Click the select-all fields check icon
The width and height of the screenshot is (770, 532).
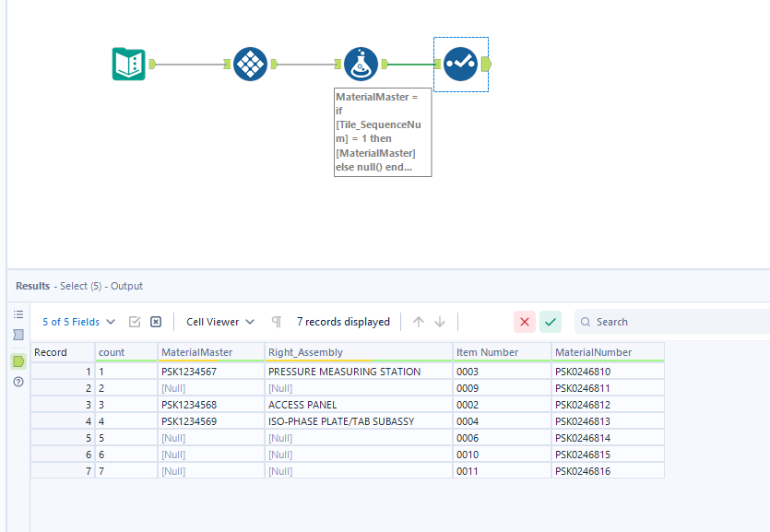click(135, 322)
